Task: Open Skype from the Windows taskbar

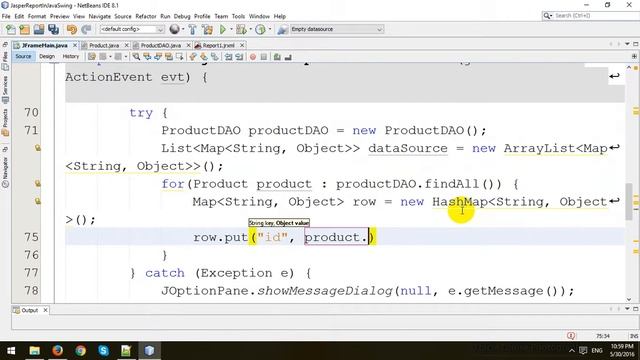Action: [x=103, y=350]
